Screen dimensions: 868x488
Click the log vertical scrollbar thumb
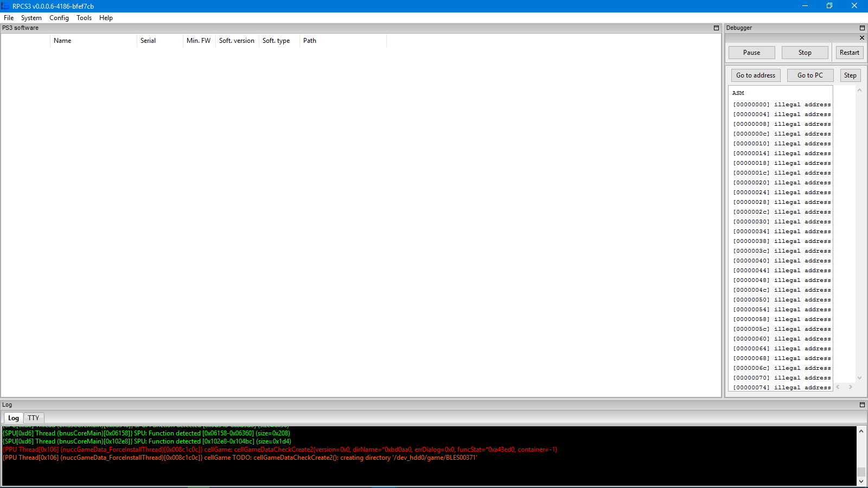[x=861, y=471]
